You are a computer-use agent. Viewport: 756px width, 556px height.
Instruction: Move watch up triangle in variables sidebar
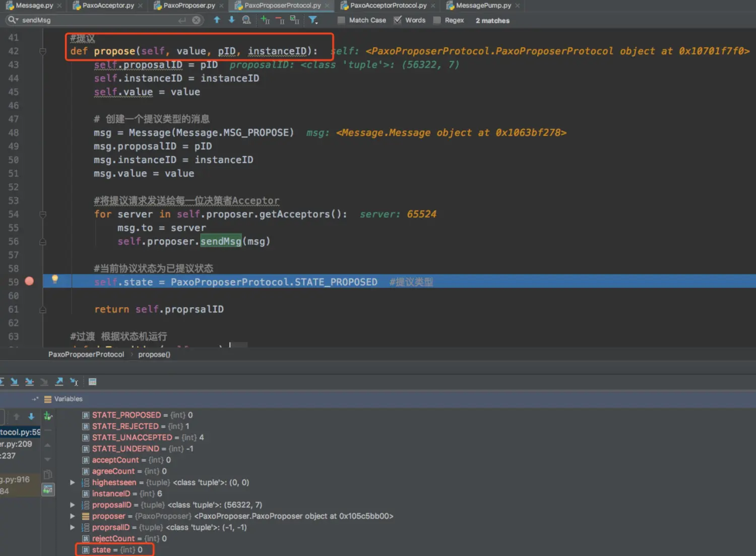coord(48,445)
